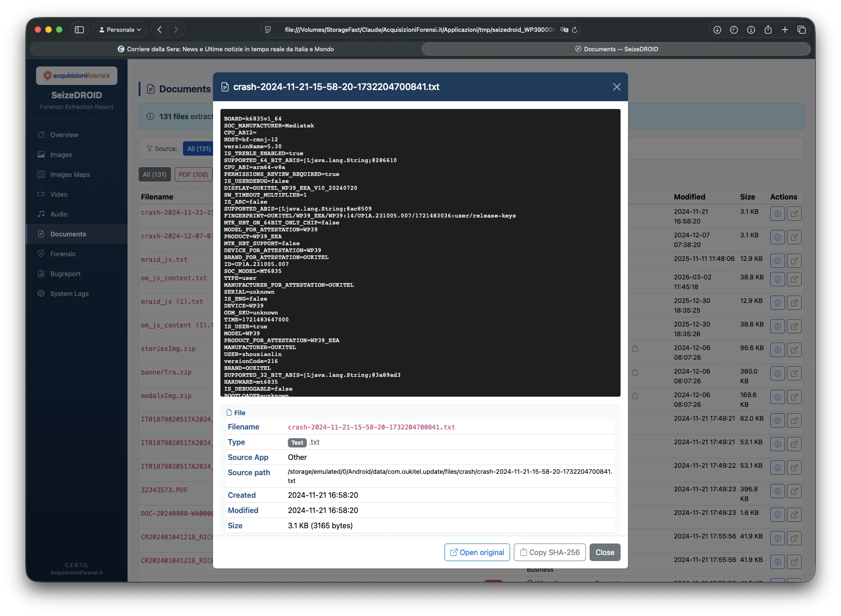The height and width of the screenshot is (616, 841).
Task: Open the Bugreport sidebar entry
Action: 65,274
